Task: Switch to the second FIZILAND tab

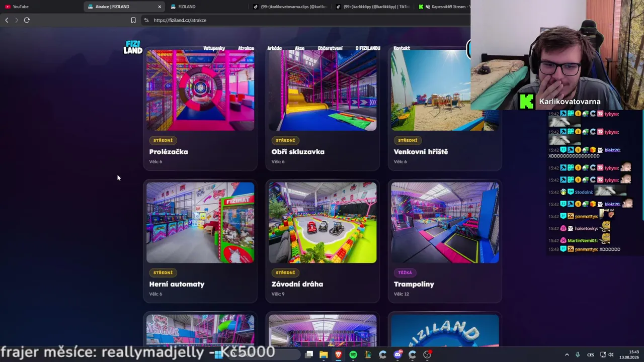Action: pos(206,7)
